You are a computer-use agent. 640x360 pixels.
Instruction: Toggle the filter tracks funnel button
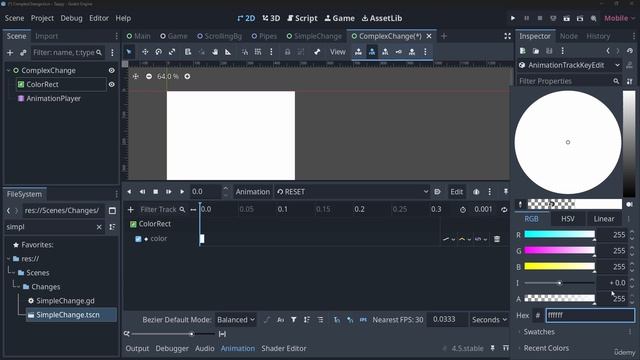293,320
